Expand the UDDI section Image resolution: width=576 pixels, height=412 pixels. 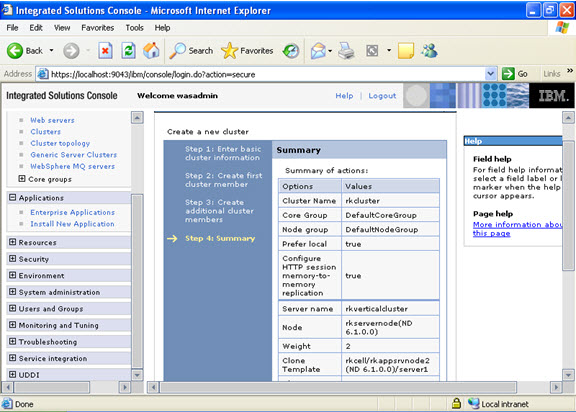coord(12,375)
